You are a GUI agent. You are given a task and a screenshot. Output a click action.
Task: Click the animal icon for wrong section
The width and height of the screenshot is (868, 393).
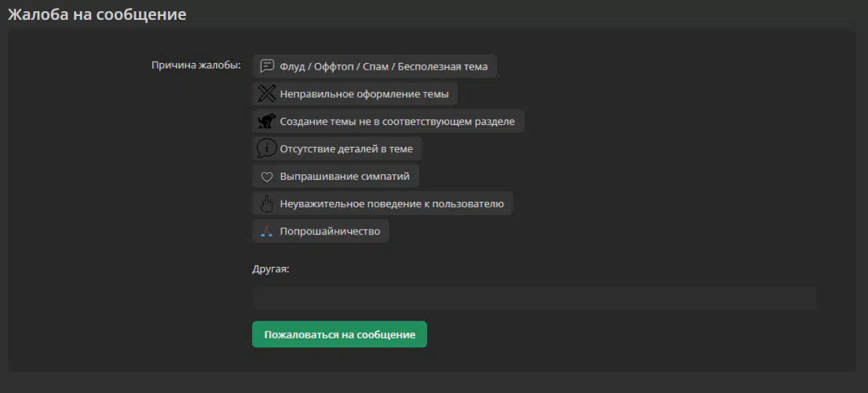[267, 121]
